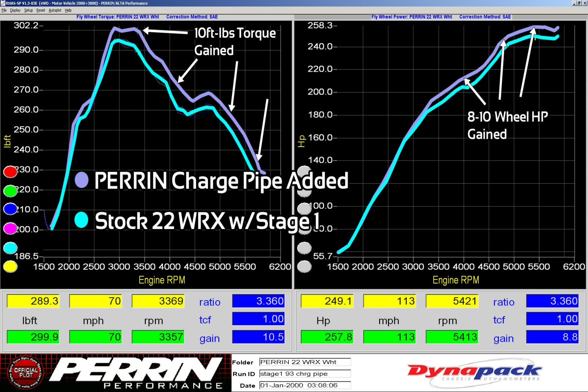Image resolution: width=588 pixels, height=392 pixels.
Task: Click bottom grey circle on power graph
Action: click(x=304, y=266)
